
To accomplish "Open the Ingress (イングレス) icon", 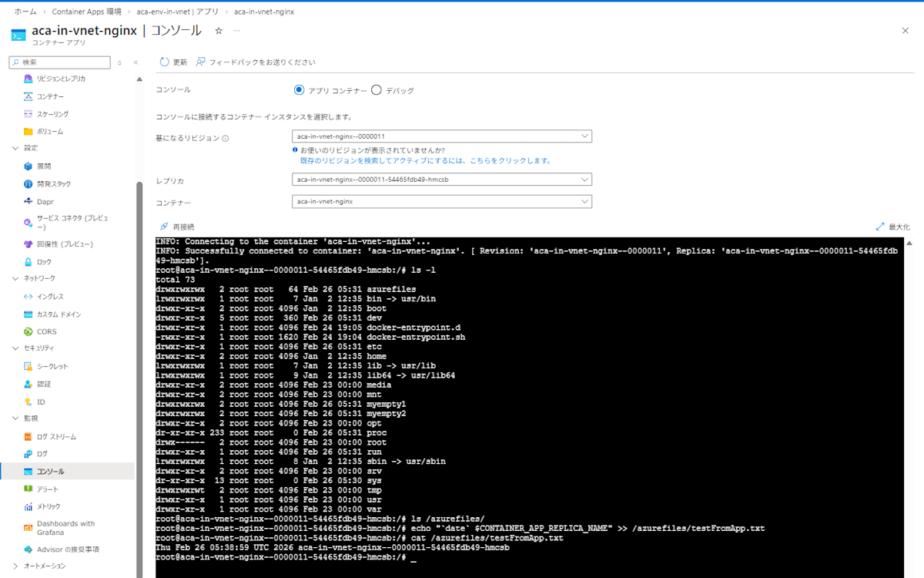I will (28, 296).
